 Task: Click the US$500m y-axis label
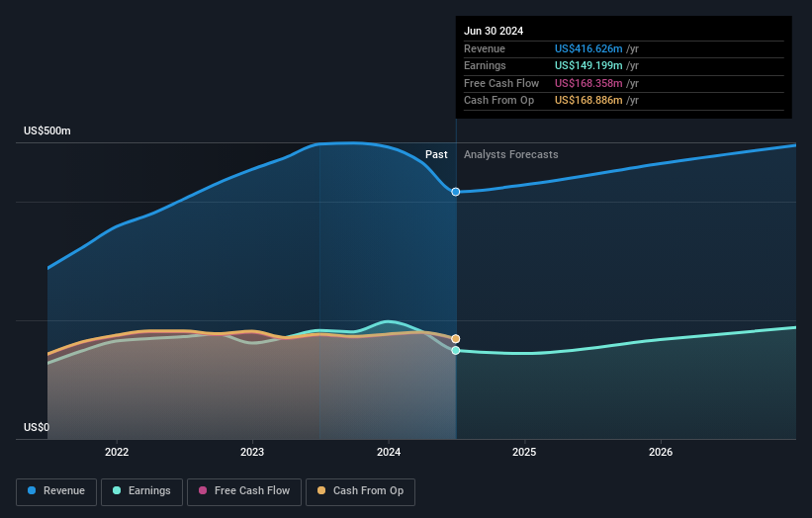tap(47, 130)
